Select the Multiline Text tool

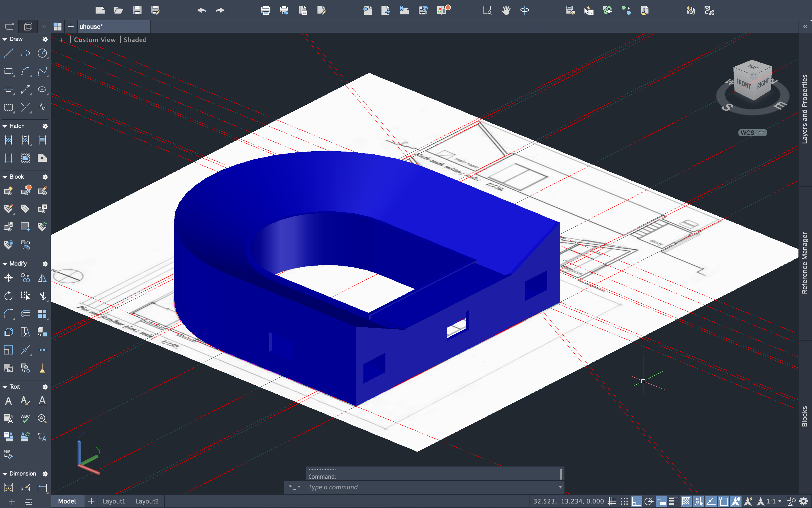(8, 401)
